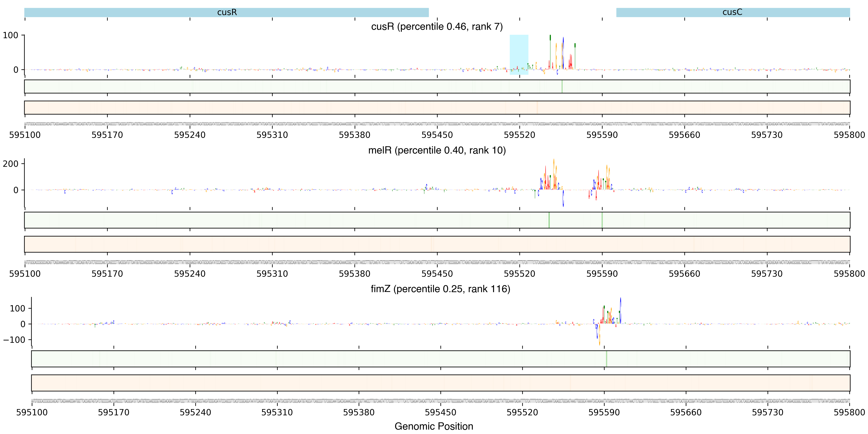Click the orange heatmap bar under cusR plot
Image resolution: width=868 pixels, height=434 pixels.
437,107
